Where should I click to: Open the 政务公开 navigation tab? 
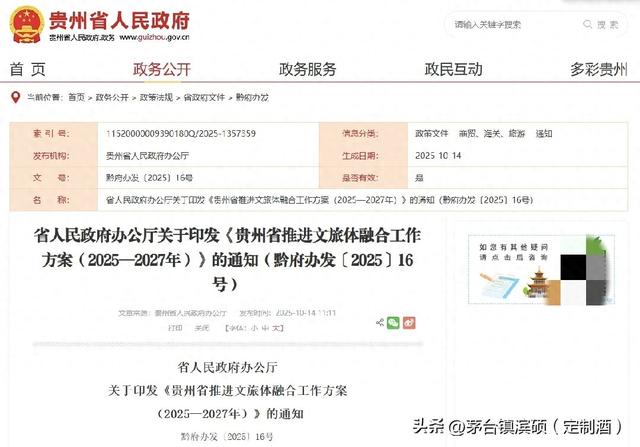pyautogui.click(x=162, y=69)
